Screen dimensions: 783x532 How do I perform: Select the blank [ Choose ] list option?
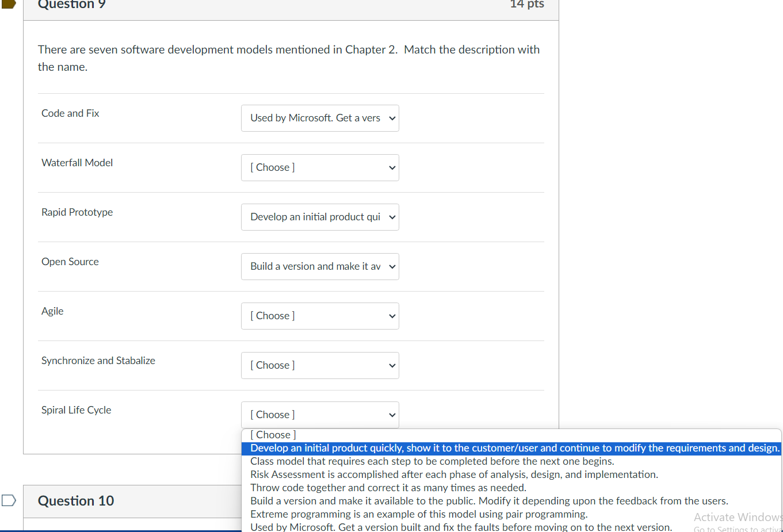tap(511, 435)
